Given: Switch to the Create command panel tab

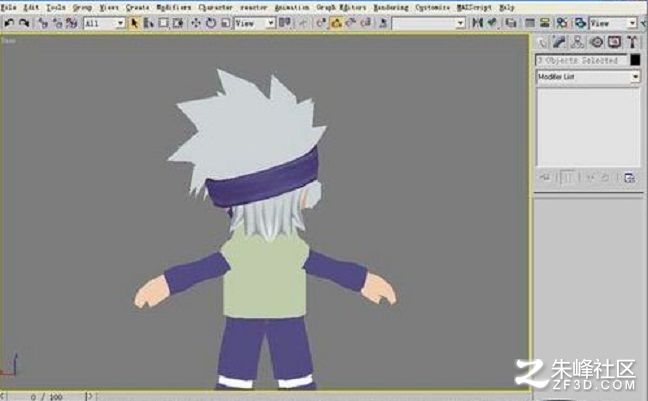Looking at the screenshot, I should point(542,42).
